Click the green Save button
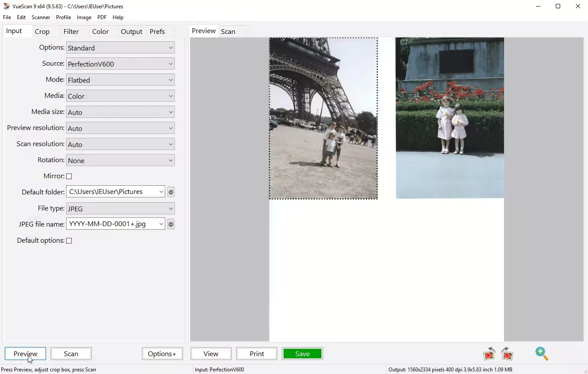 (x=302, y=354)
